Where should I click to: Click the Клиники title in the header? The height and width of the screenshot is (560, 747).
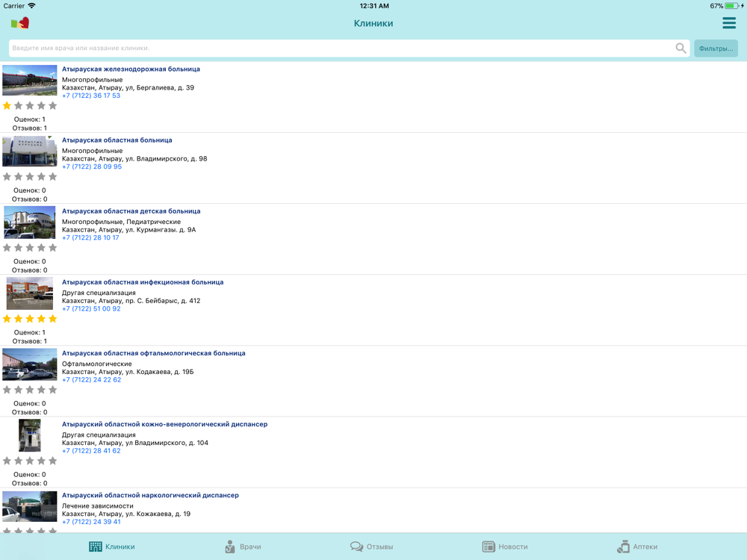point(373,23)
